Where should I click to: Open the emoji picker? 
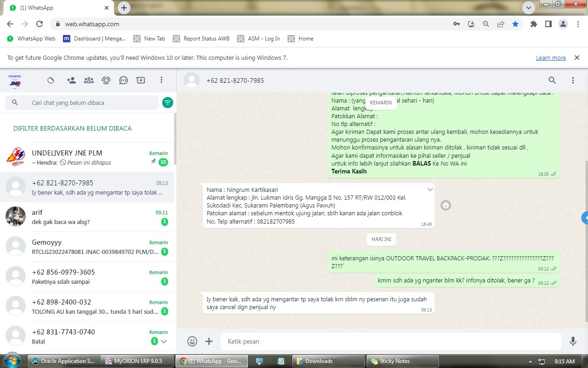[x=192, y=341]
